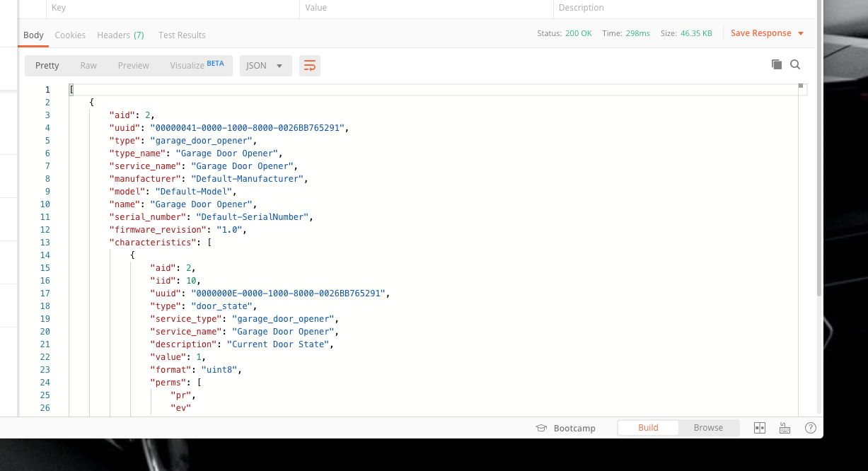
Task: Click the copy response body icon
Action: pos(776,64)
